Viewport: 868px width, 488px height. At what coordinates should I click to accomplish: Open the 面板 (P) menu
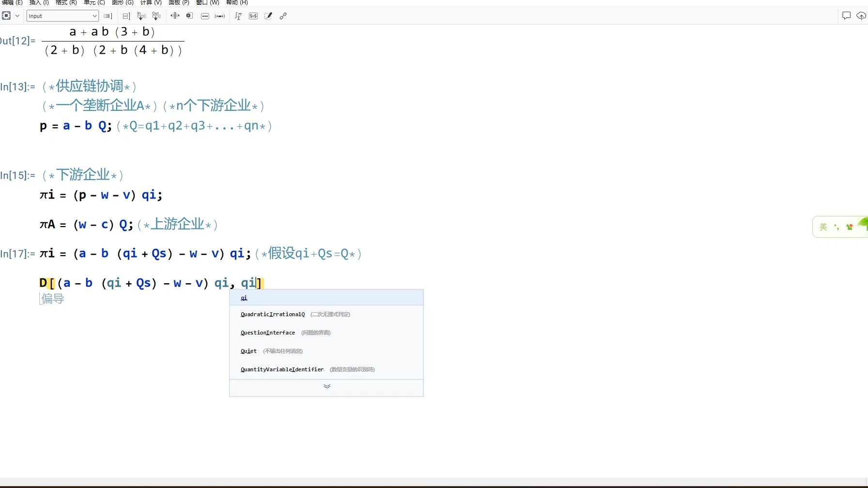click(x=179, y=2)
